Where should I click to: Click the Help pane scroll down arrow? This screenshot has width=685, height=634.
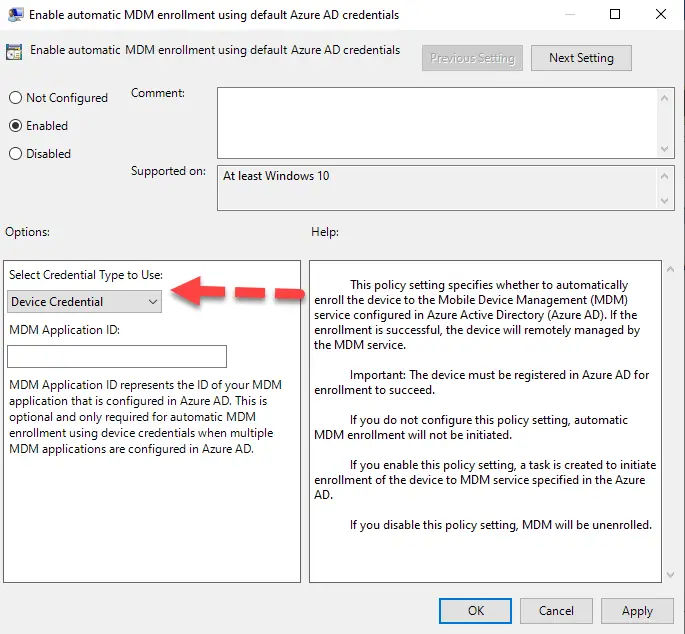670,575
